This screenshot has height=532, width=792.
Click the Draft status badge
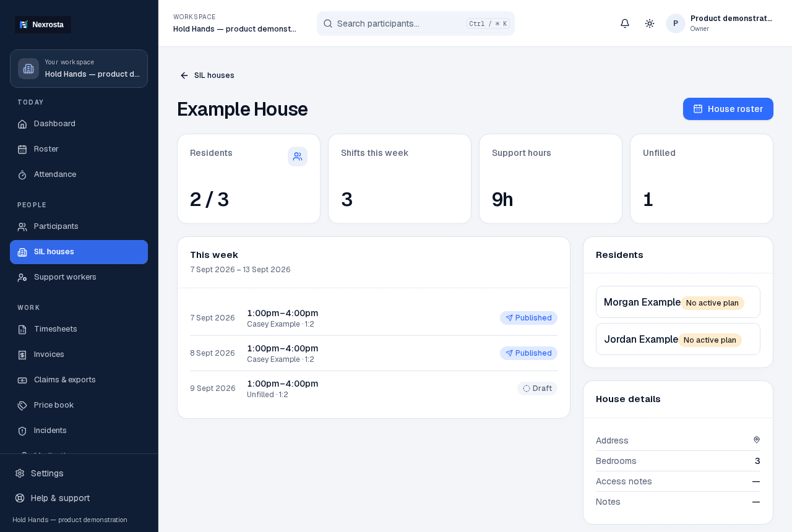(537, 388)
